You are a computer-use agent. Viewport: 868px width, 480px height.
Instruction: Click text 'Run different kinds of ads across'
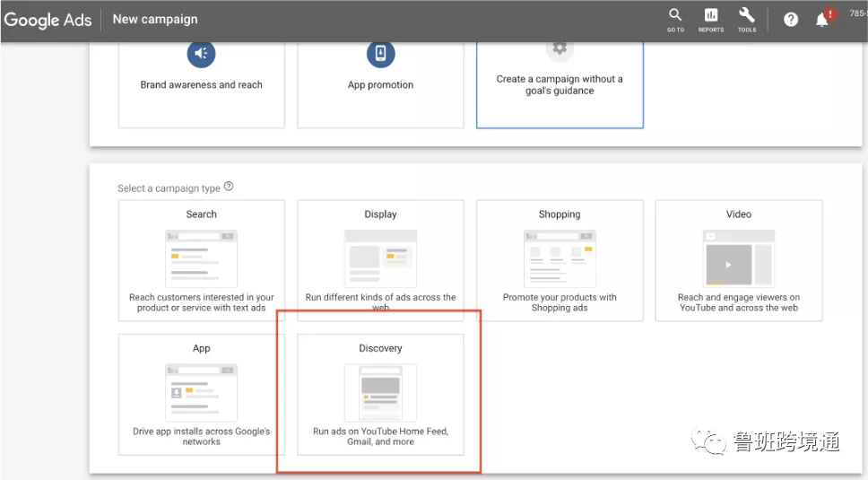(x=381, y=297)
